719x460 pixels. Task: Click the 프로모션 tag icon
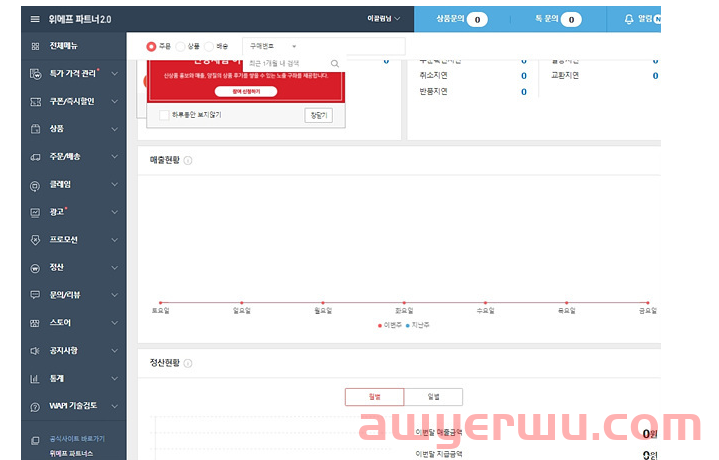pyautogui.click(x=35, y=240)
